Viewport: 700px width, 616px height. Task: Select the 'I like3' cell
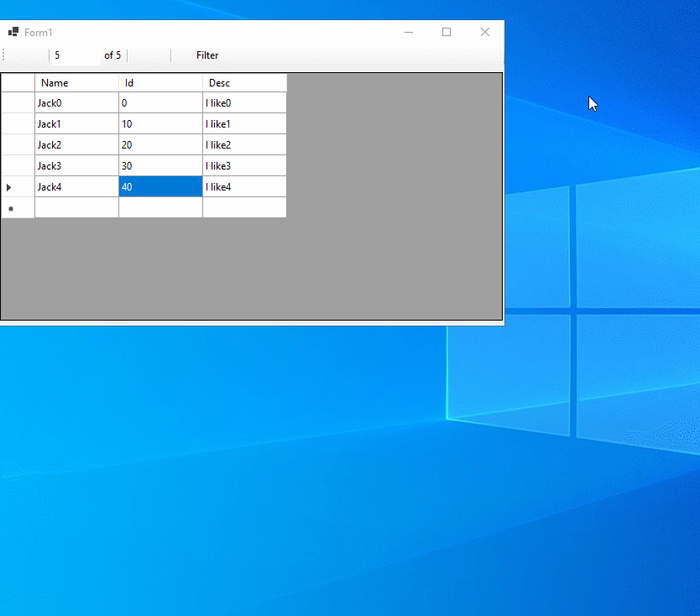(244, 165)
